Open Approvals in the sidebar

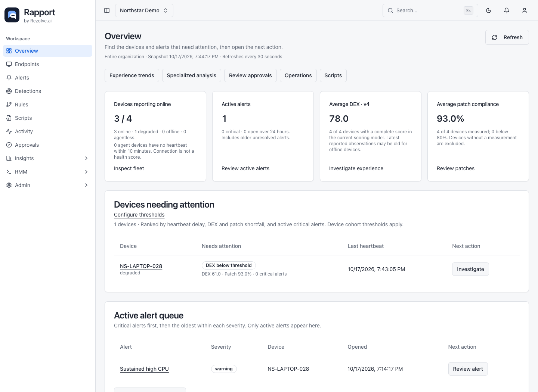tap(47, 145)
